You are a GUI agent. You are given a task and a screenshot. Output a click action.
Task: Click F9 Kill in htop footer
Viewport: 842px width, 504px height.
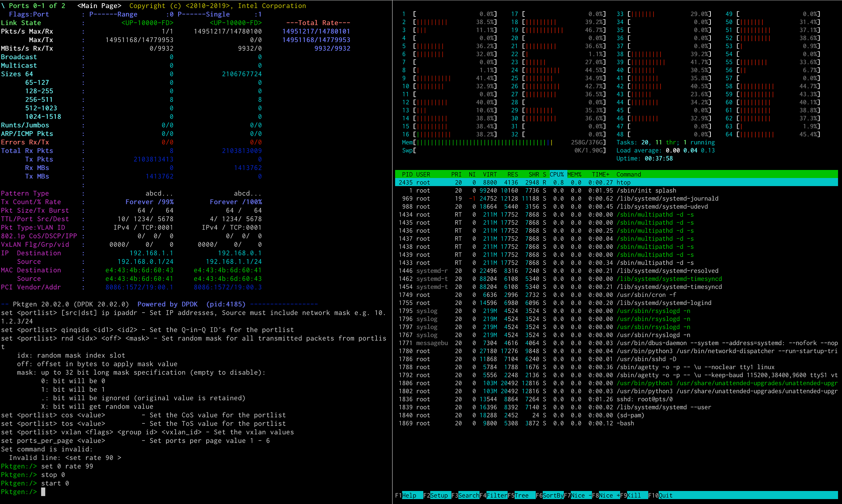634,495
